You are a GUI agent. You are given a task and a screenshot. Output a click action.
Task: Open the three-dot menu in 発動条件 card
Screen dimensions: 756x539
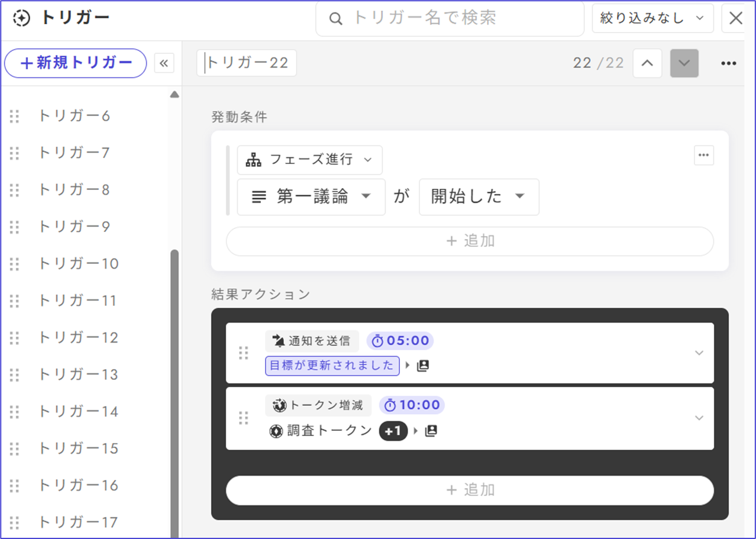coord(703,155)
